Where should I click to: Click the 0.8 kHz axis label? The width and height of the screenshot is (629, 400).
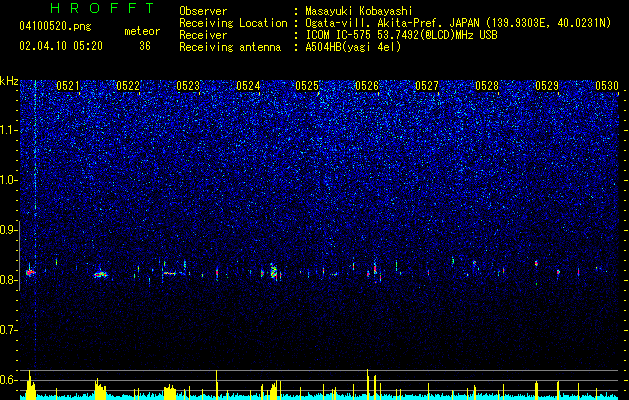(9, 280)
